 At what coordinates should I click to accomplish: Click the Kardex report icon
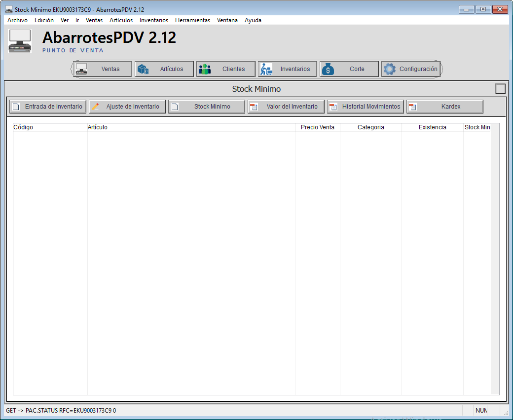[412, 107]
